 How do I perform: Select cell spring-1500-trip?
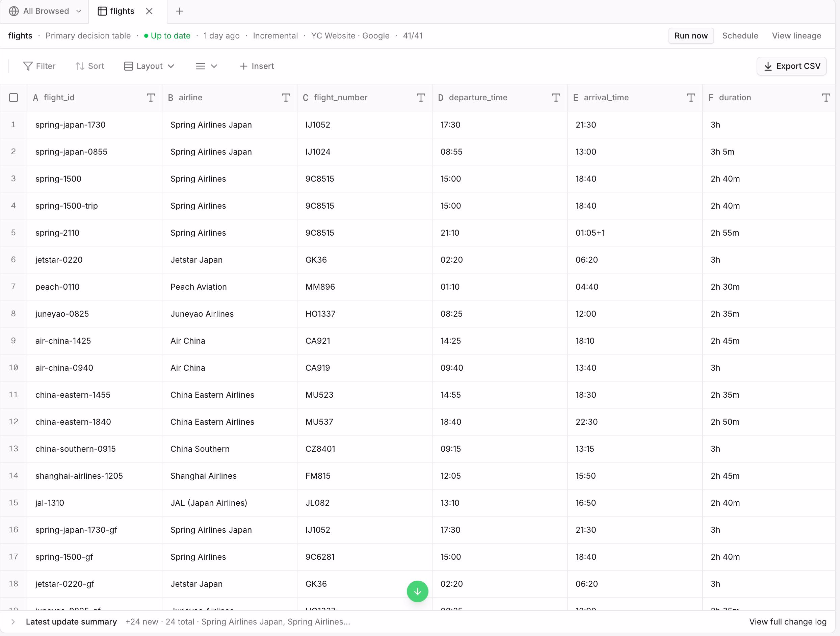pyautogui.click(x=95, y=206)
